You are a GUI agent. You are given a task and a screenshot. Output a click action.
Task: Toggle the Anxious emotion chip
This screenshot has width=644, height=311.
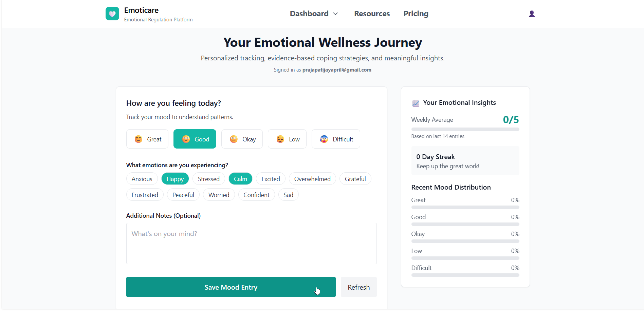point(142,179)
